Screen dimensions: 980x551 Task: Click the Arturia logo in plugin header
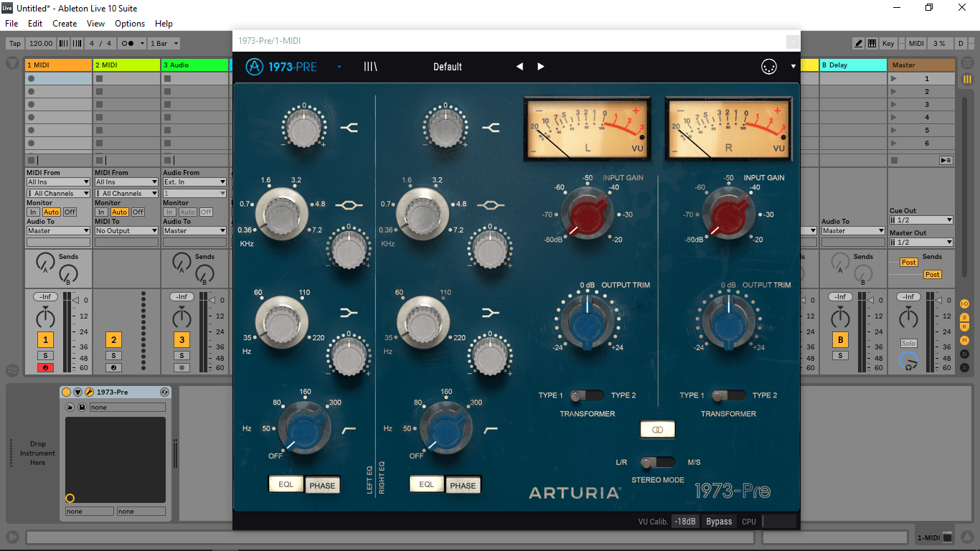255,67
